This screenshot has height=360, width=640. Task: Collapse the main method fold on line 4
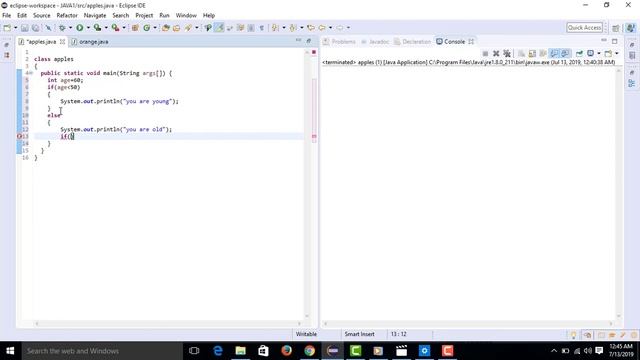point(31,73)
